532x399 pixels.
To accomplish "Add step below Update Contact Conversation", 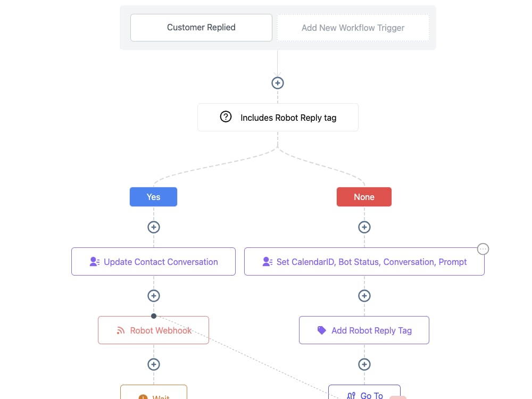I will point(154,296).
